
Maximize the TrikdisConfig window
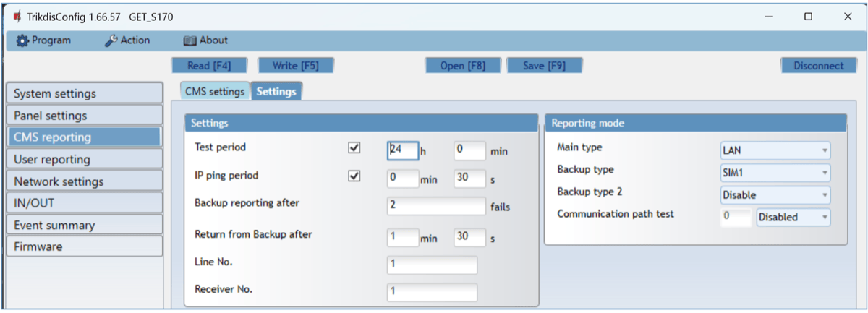click(x=808, y=17)
